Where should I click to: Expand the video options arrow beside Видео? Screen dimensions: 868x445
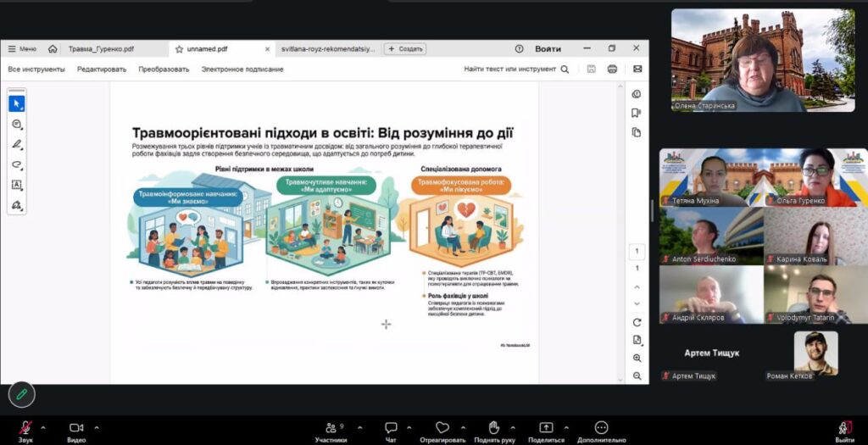coord(94,427)
